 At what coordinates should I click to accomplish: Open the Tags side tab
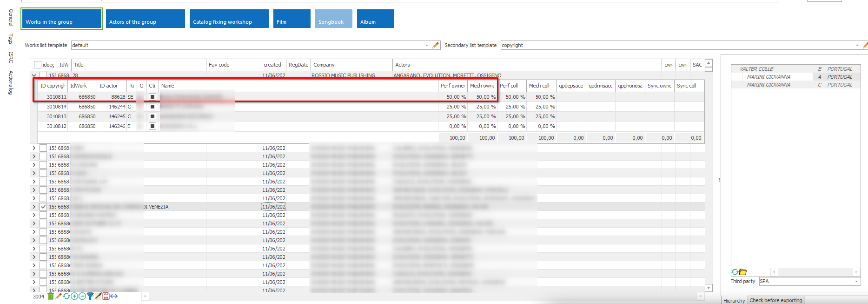coord(11,39)
